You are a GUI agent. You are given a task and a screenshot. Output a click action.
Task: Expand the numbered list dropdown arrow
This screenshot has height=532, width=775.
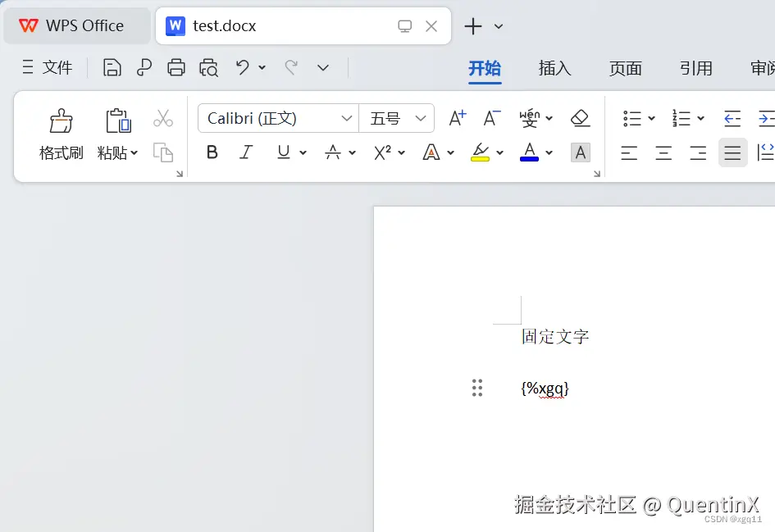[x=699, y=118]
